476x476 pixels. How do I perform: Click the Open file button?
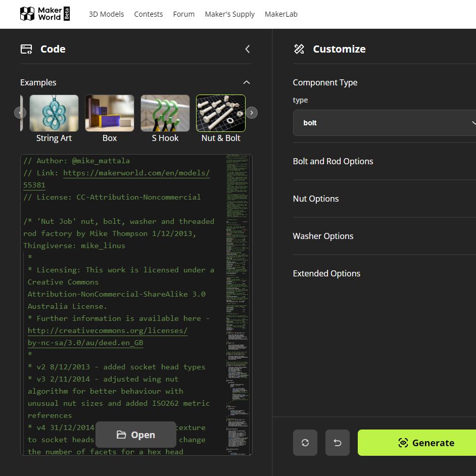pos(136,435)
